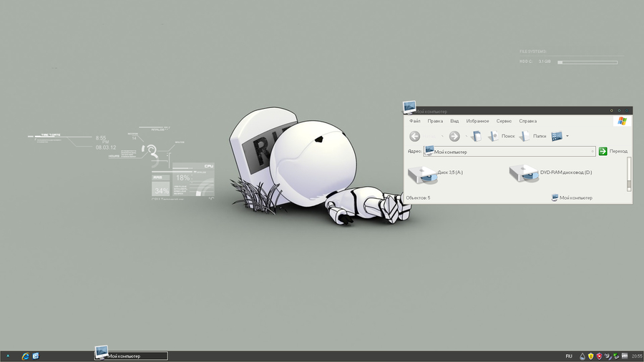Open the Избранное menu
The image size is (644, 362).
pyautogui.click(x=477, y=121)
